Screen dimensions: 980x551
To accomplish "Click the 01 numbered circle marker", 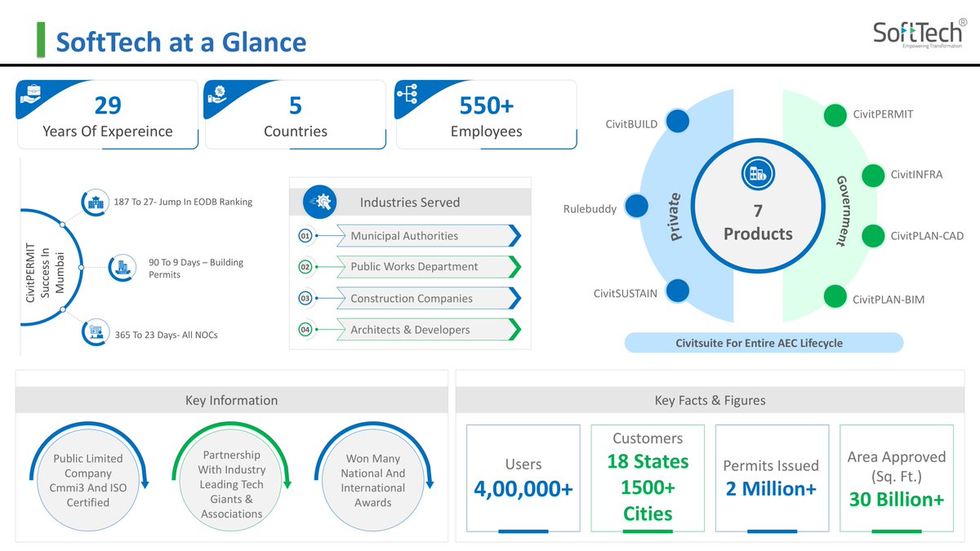I will (306, 236).
